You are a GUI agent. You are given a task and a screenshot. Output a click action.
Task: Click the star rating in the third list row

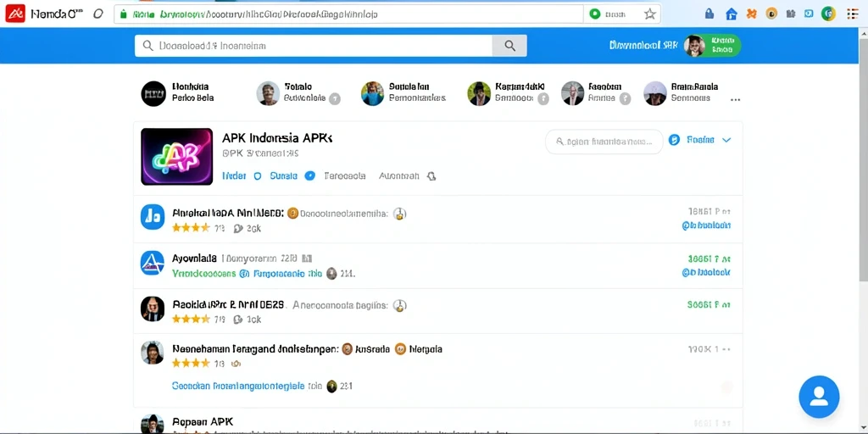click(191, 319)
